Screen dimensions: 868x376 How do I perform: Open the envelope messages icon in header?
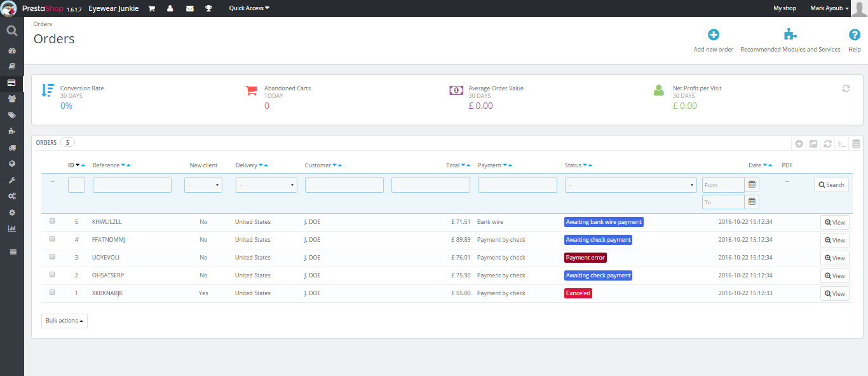coord(189,8)
